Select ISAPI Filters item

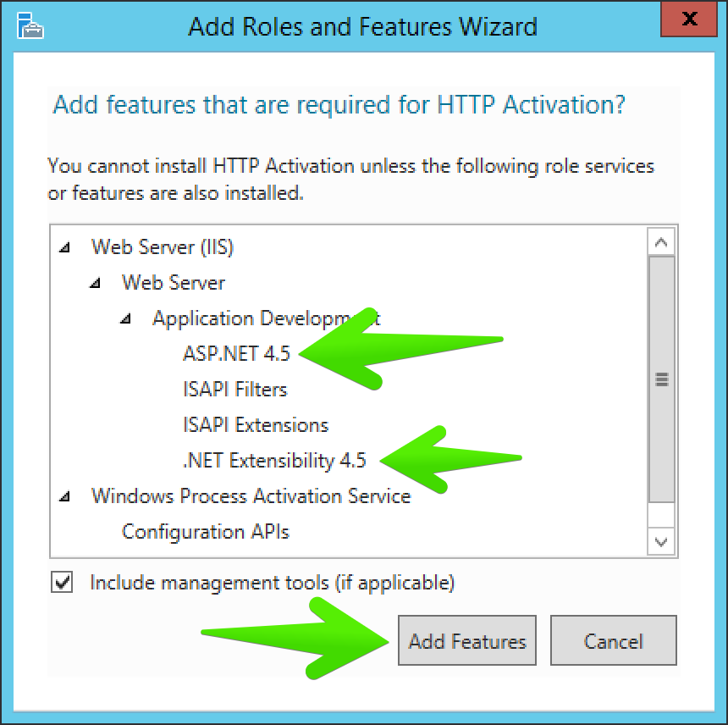(235, 390)
